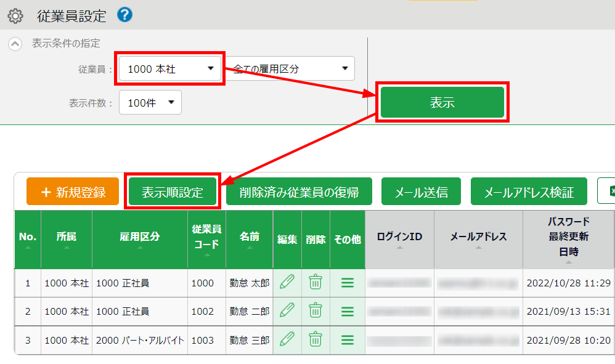Click the pencil icon for 勤怠 三郎

point(287,339)
